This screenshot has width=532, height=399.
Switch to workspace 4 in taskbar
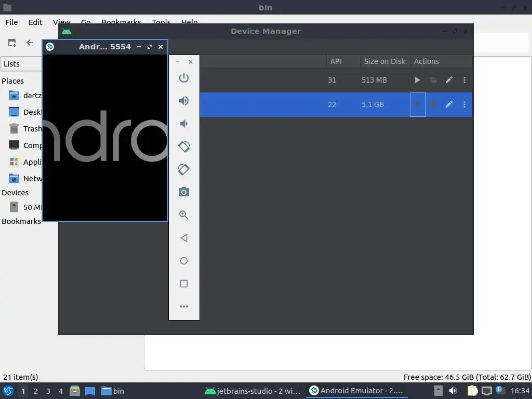(x=60, y=391)
